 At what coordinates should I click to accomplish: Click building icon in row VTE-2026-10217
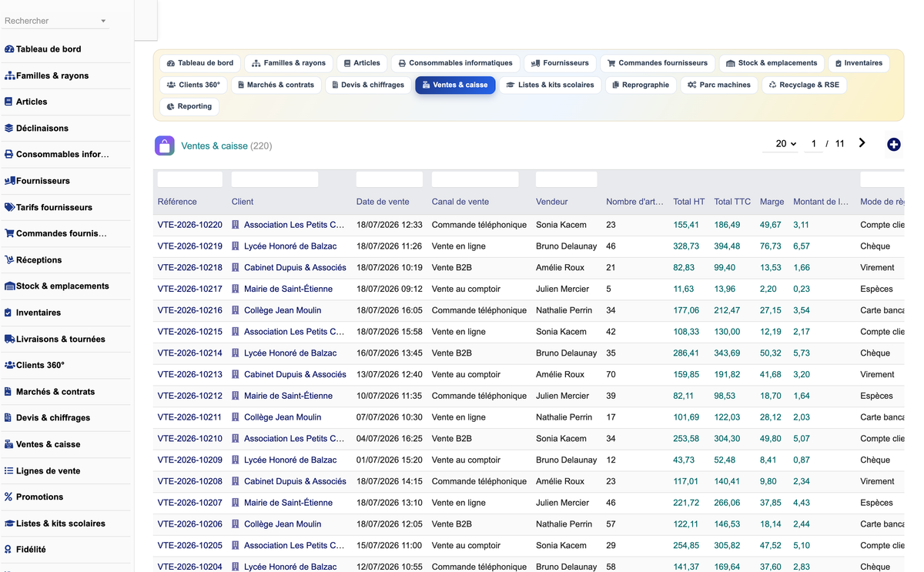(236, 289)
